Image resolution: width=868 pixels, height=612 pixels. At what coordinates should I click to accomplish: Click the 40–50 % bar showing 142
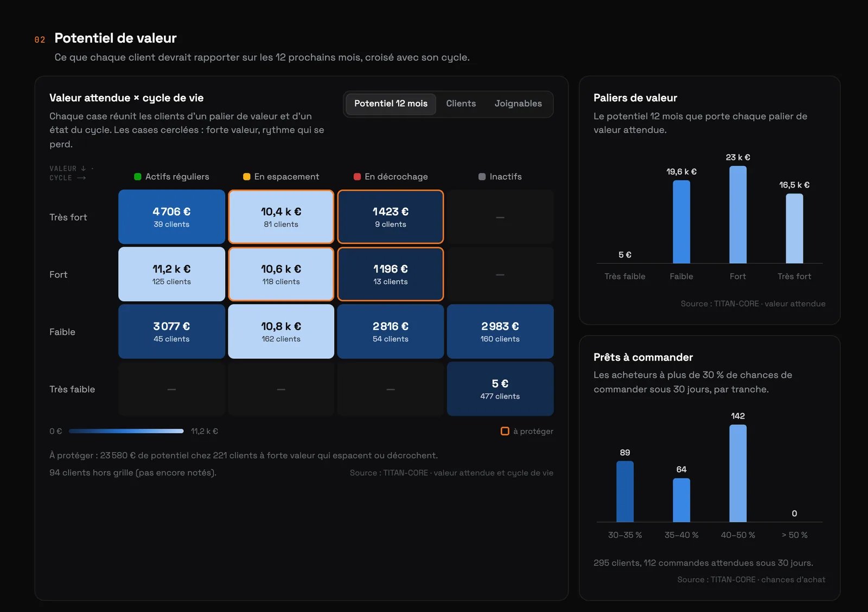tap(738, 473)
